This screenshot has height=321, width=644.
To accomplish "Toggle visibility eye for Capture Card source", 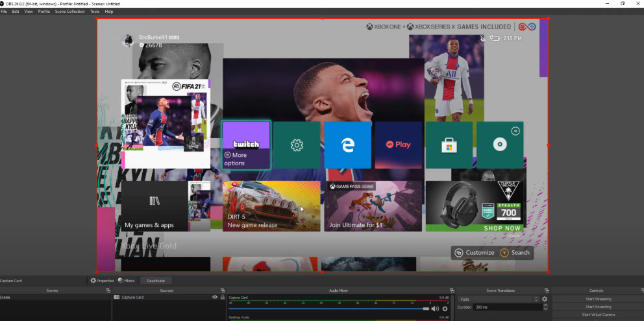I will (215, 297).
